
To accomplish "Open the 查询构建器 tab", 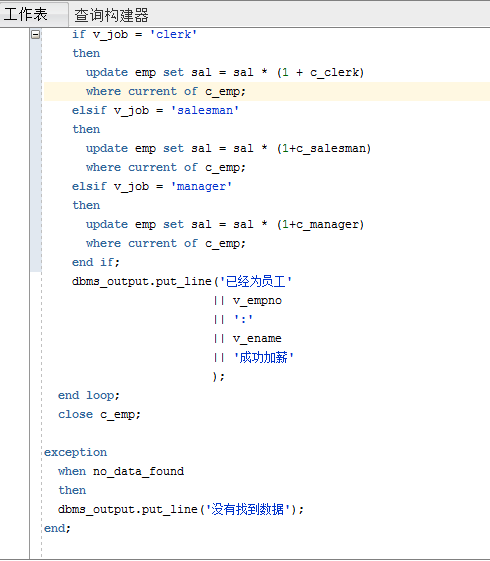I will 111,15.
